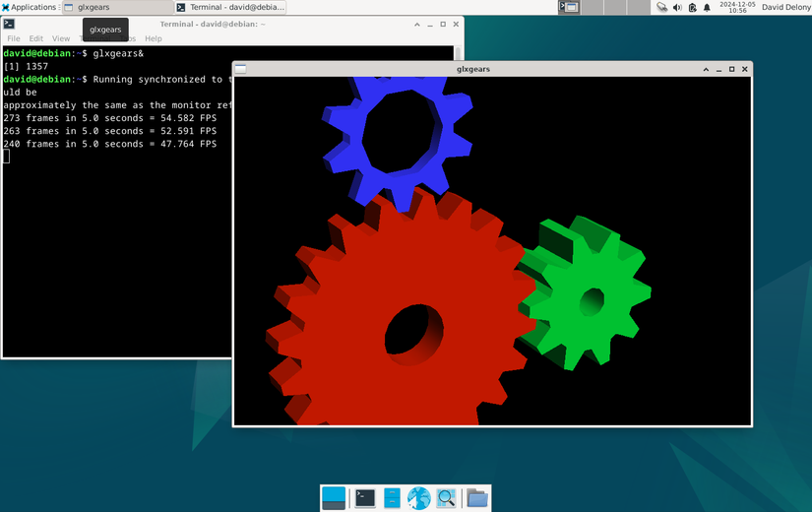Launch Terminal Emulator from the dock
This screenshot has height=512, width=812.
tap(365, 498)
